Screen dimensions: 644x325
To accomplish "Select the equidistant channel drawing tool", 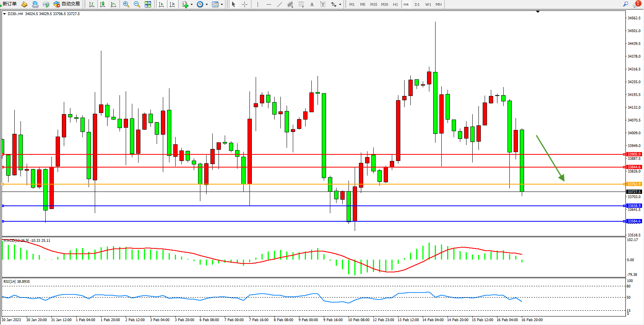I will pos(290,4).
